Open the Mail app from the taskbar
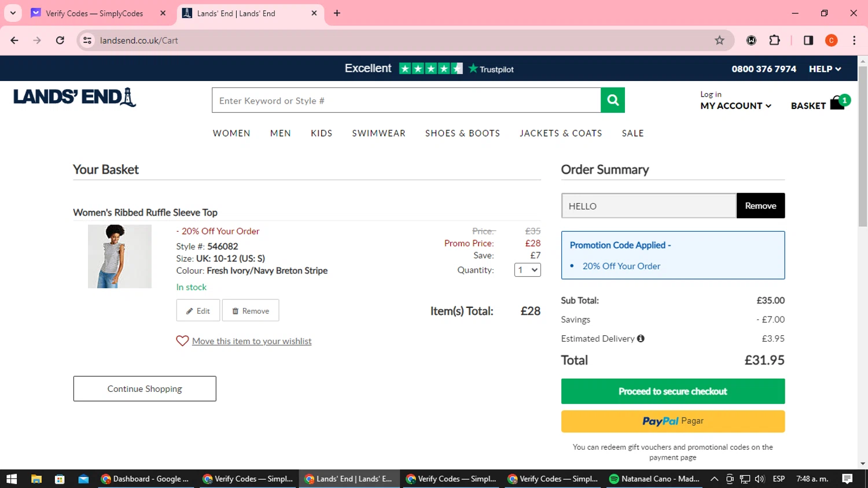 click(x=83, y=479)
